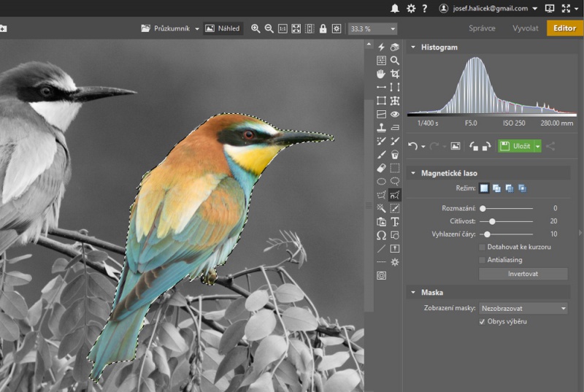
Task: Select the horizon leveling line tool
Action: pos(381,87)
